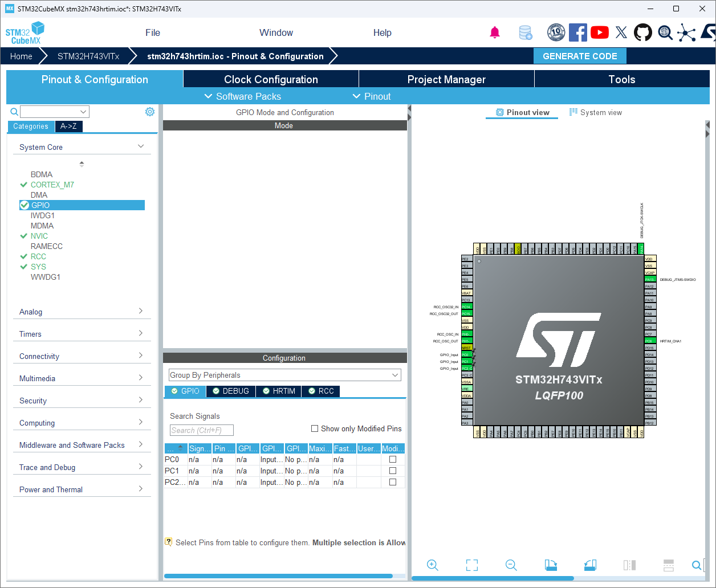Check the Modified box for pin PC1
The image size is (716, 588).
[x=393, y=471]
